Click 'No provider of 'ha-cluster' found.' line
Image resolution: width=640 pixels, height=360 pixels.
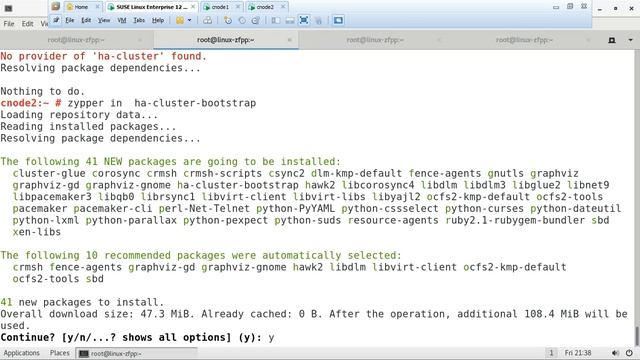point(104,56)
